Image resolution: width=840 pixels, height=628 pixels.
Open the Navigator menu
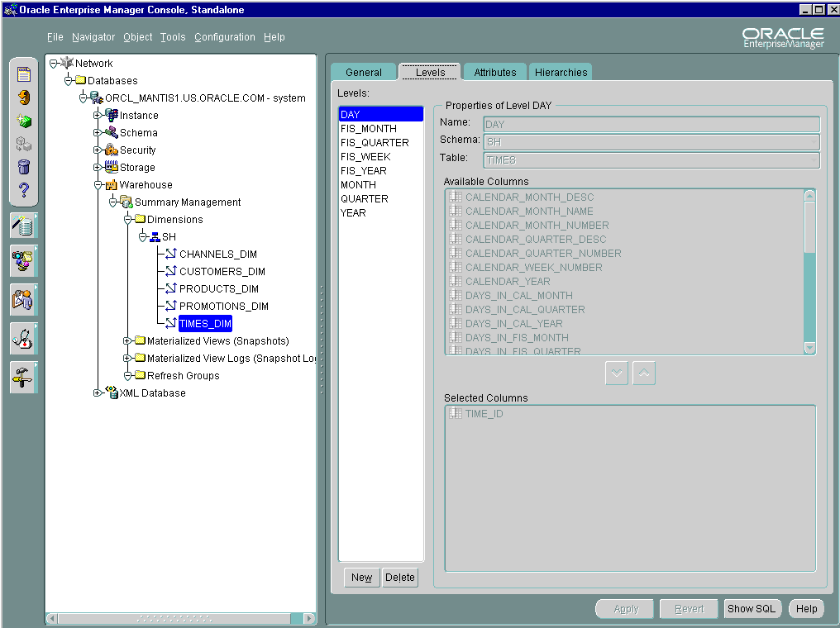click(x=93, y=37)
